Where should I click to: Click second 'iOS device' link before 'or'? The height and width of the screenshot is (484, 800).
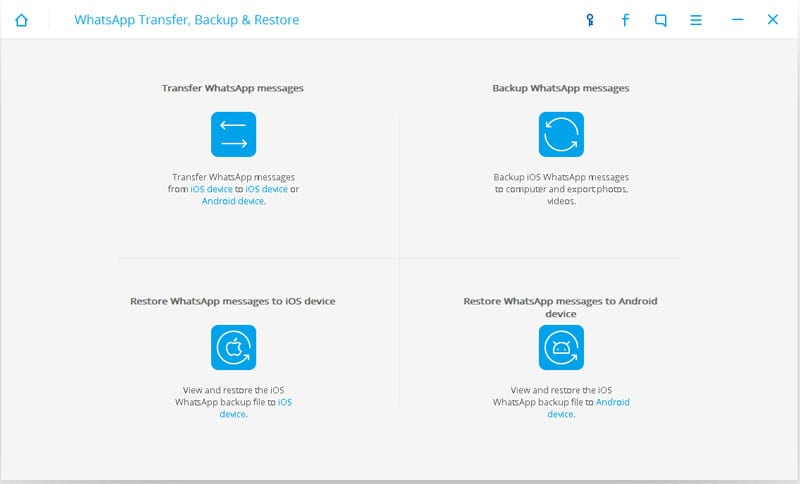pos(266,189)
